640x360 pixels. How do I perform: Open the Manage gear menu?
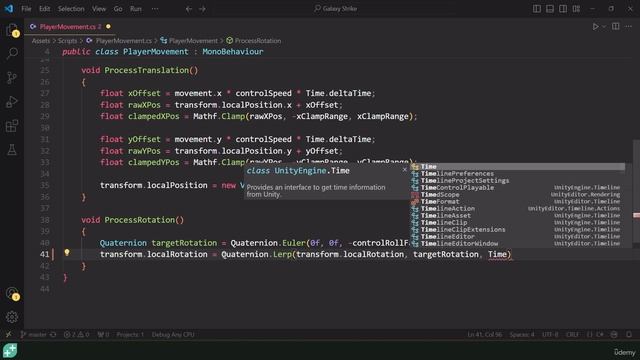pyautogui.click(x=12, y=317)
